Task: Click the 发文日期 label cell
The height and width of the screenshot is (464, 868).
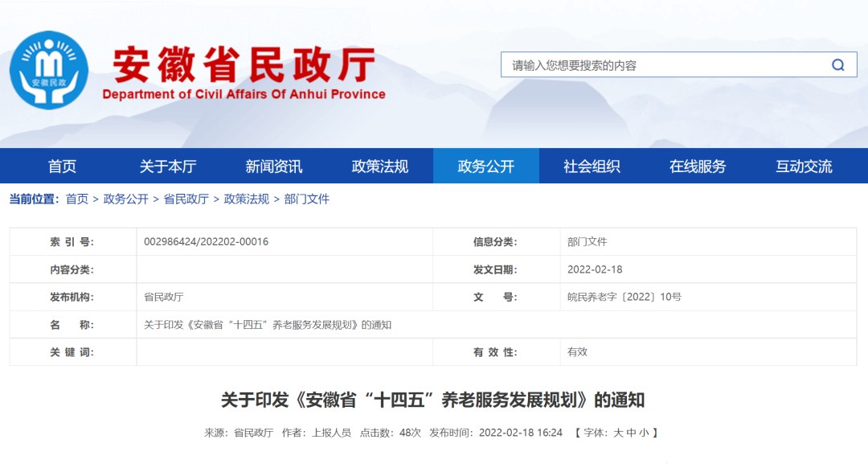Action: coord(496,269)
